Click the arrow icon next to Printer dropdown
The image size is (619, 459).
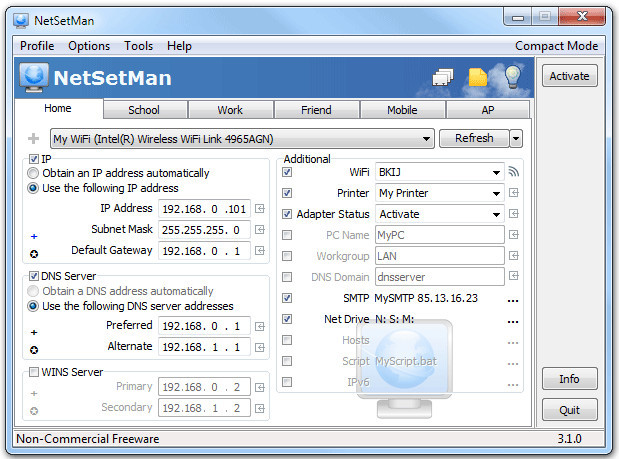point(514,193)
